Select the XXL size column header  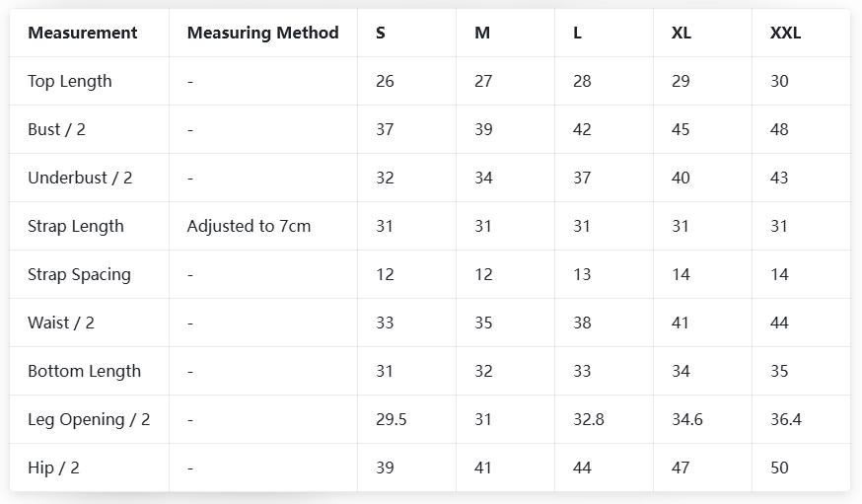785,33
